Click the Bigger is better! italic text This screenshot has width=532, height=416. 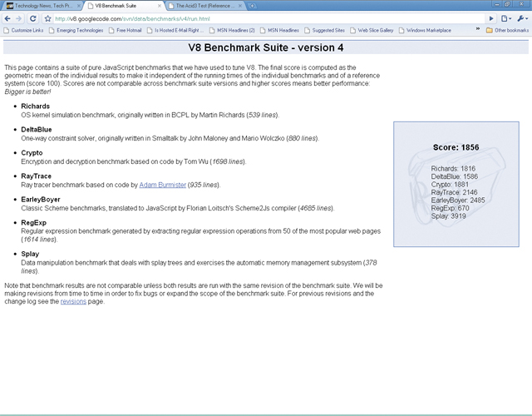click(x=27, y=92)
